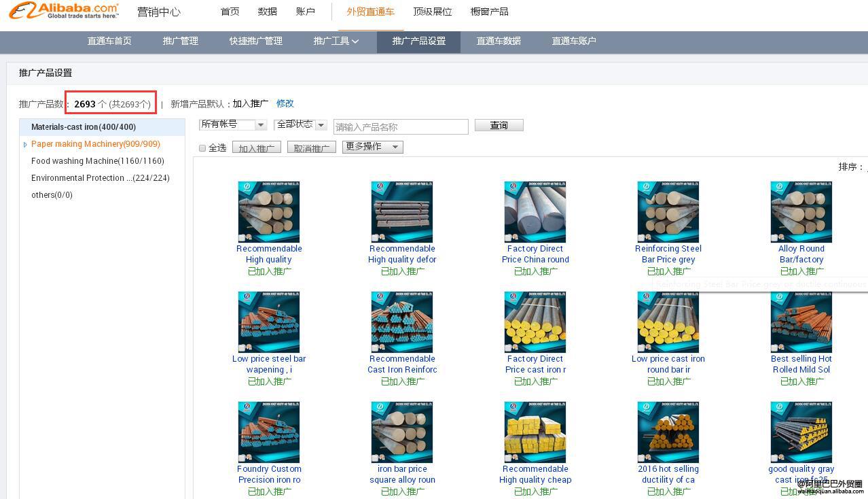Switch to 推广产品设置 tab
The width and height of the screenshot is (868, 499).
point(419,41)
